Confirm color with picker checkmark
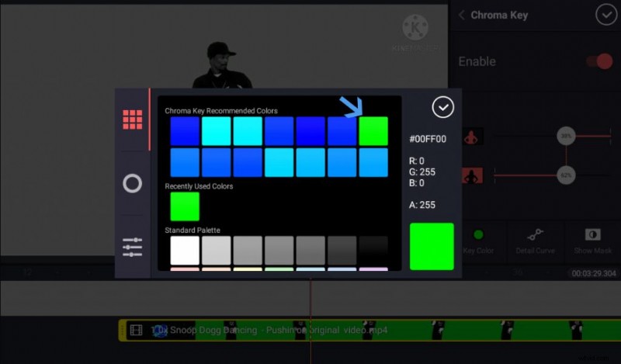Viewport: 621px width, 364px height. pos(442,107)
